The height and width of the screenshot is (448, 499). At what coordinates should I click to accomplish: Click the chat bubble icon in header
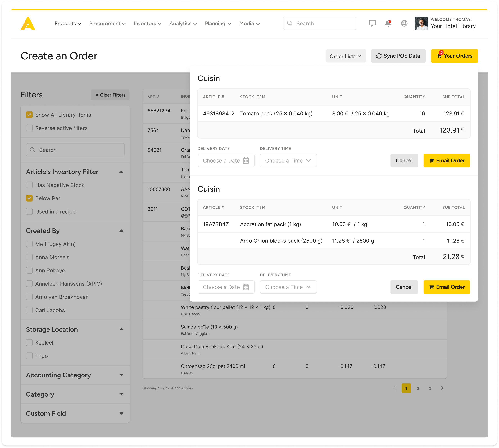371,23
